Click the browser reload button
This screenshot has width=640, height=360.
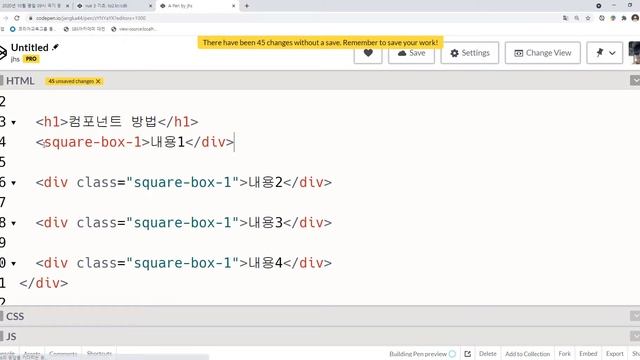click(17, 18)
